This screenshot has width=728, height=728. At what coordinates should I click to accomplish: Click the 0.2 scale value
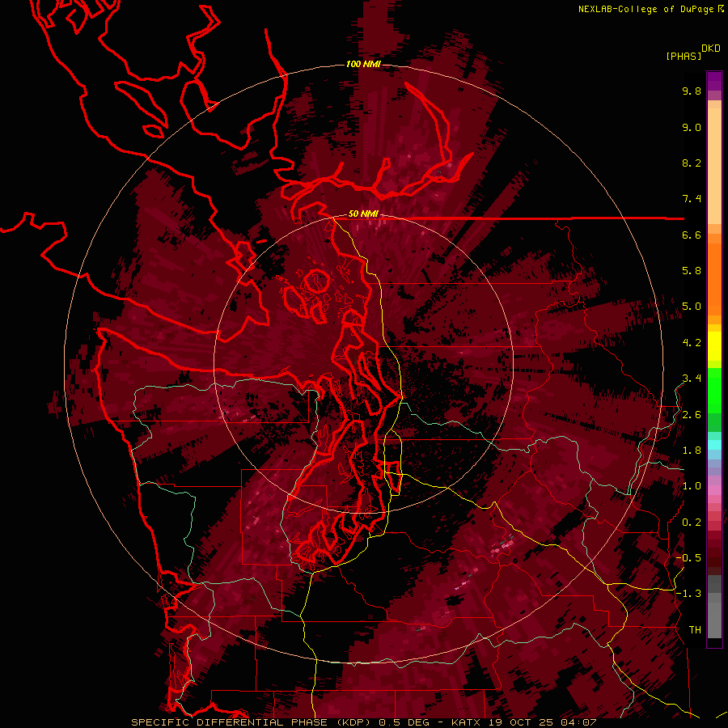(692, 523)
